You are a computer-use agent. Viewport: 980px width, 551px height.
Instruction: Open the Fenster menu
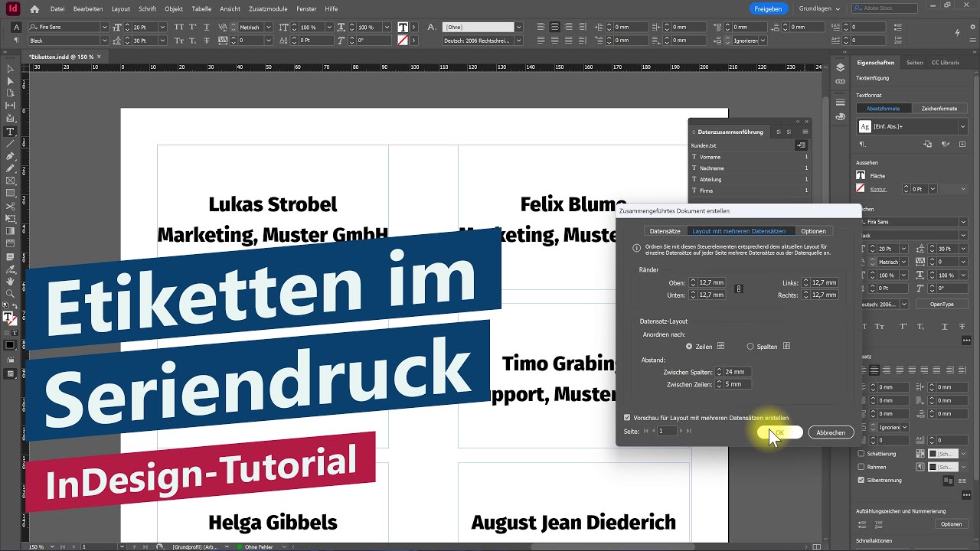(x=306, y=8)
